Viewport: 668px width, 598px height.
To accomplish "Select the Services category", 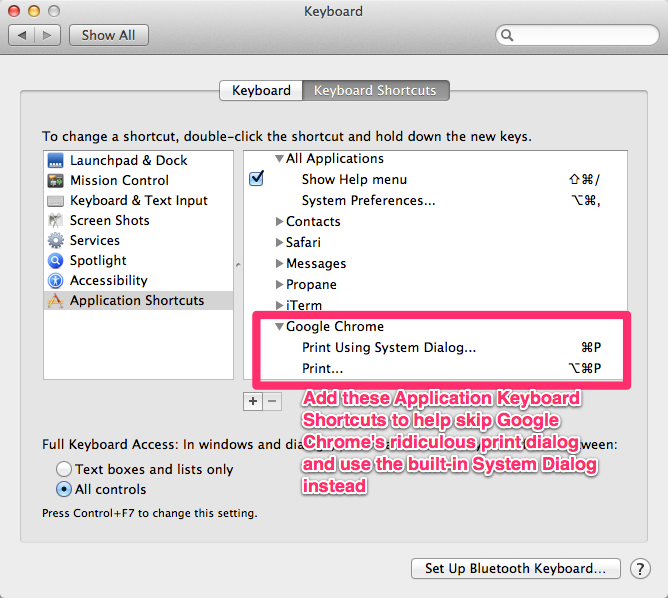I will pos(138,241).
